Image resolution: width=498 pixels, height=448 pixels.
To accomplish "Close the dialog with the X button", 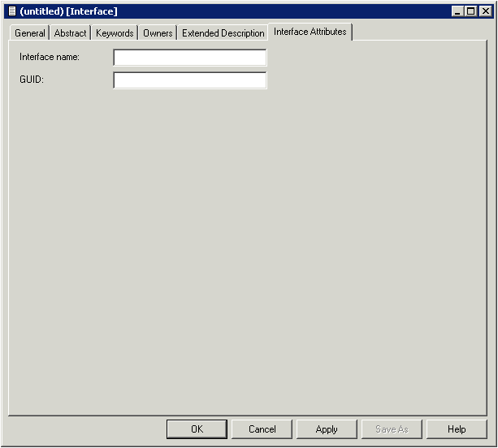I will [485, 11].
